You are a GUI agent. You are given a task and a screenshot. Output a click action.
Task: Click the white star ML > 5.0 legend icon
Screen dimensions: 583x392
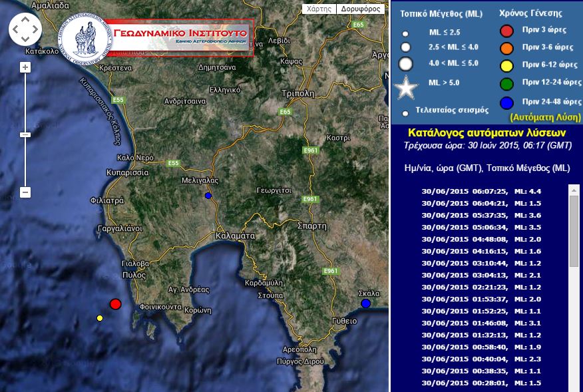[406, 87]
